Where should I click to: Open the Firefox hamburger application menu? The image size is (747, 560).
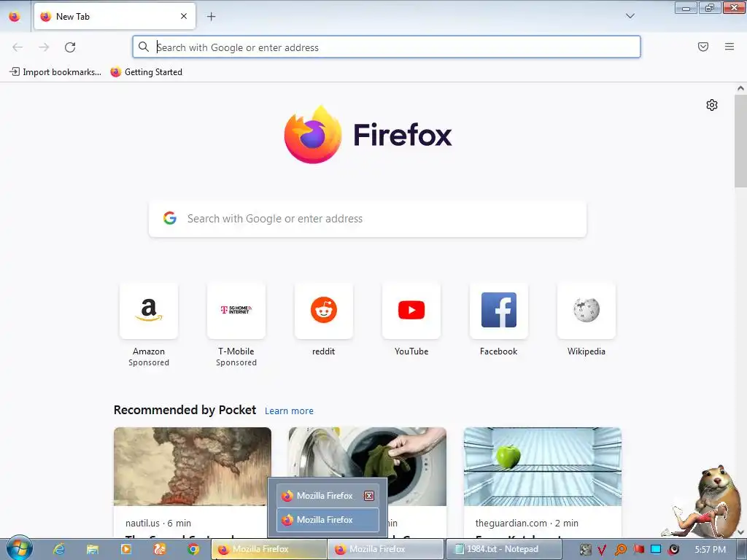[729, 47]
